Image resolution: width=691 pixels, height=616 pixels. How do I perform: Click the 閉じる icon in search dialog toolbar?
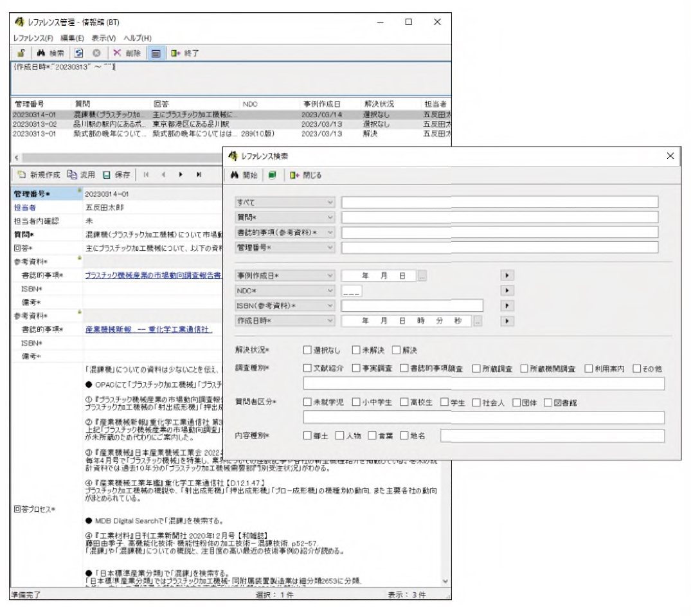294,175
